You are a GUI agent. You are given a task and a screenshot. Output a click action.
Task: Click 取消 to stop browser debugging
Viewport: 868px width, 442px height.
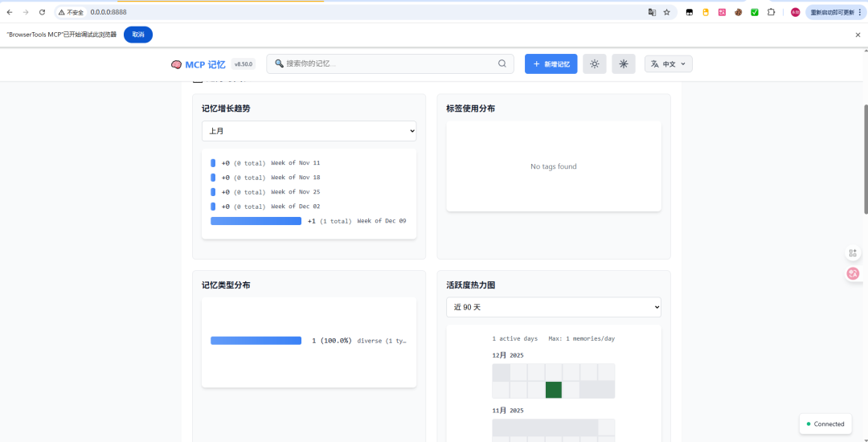click(138, 35)
